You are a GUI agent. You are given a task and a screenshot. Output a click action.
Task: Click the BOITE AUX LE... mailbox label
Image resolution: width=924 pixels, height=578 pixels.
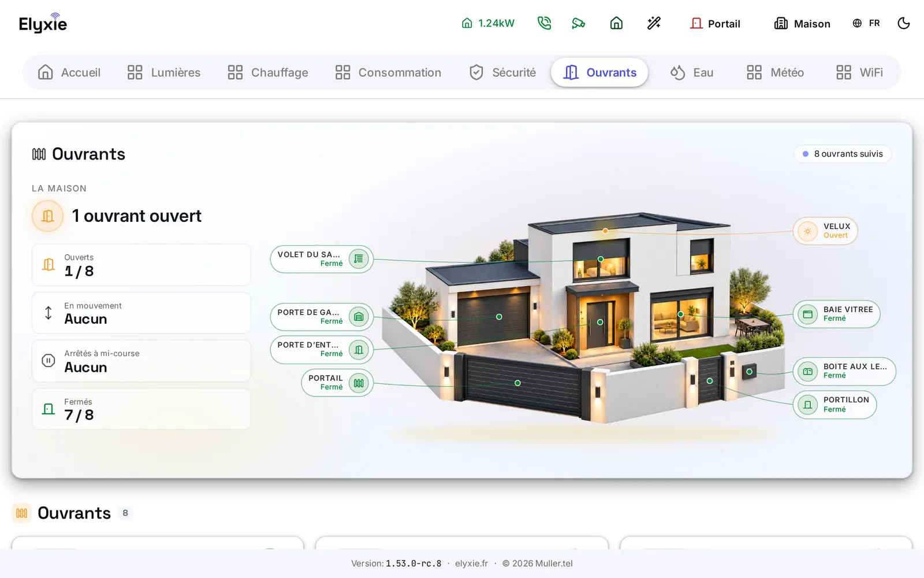844,371
